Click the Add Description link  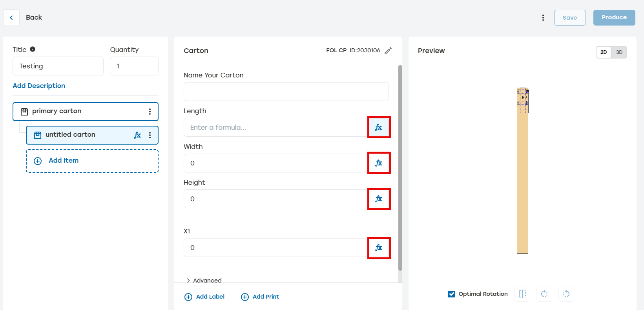pos(39,86)
